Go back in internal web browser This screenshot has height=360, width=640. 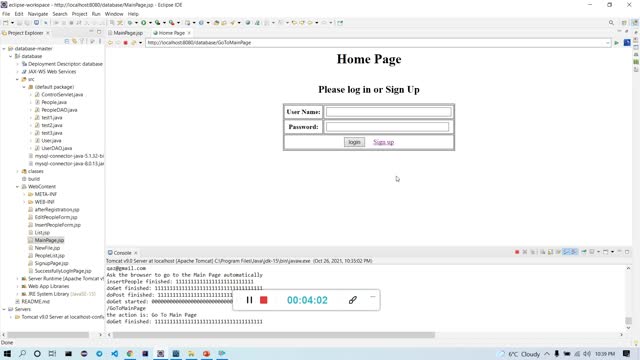[110, 42]
